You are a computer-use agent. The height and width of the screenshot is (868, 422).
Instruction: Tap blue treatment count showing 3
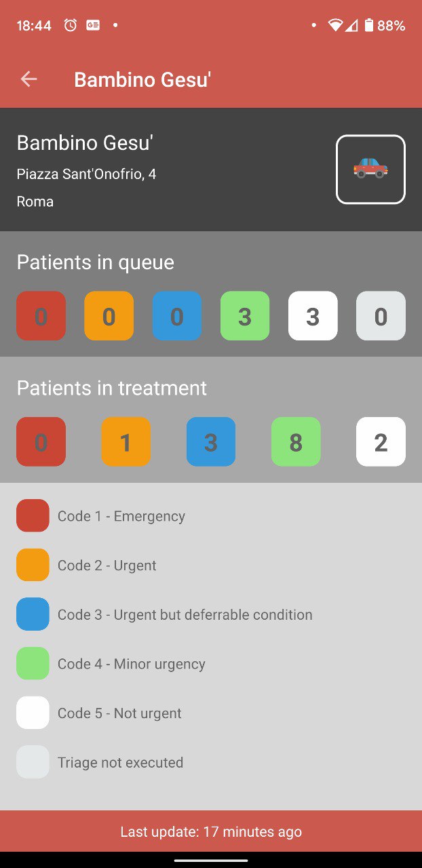point(211,441)
